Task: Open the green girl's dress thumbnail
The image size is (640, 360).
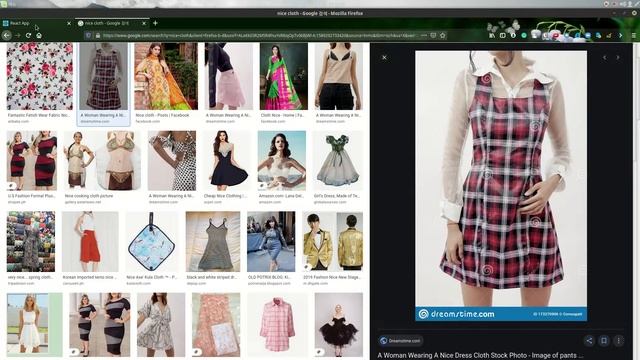Action: tap(338, 160)
